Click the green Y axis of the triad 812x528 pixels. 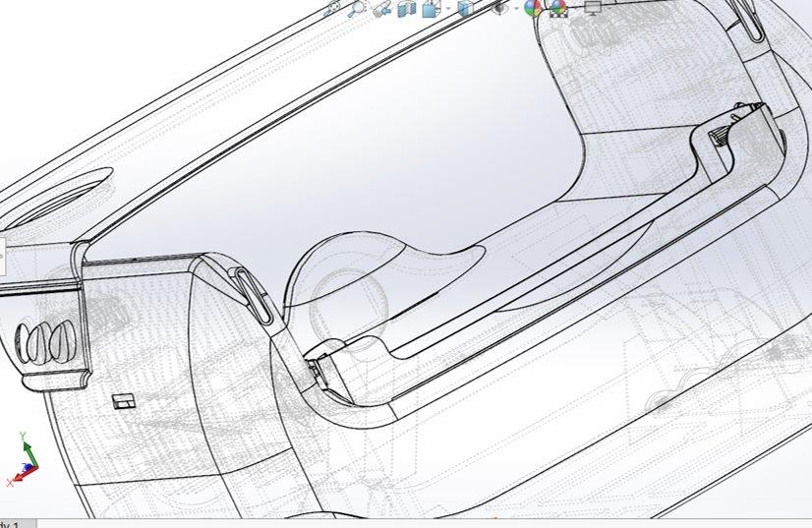point(28,450)
